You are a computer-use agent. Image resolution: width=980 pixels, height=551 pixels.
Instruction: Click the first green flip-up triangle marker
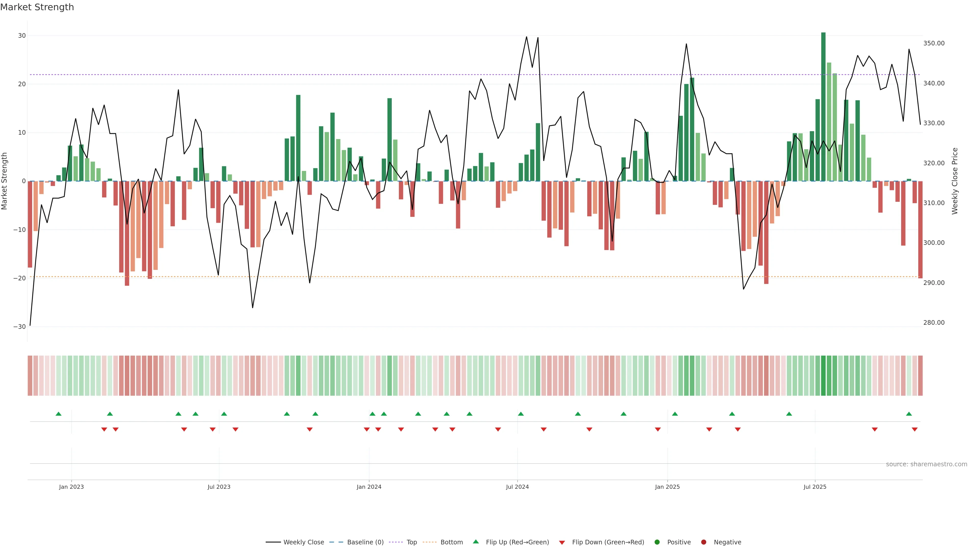[x=58, y=414]
